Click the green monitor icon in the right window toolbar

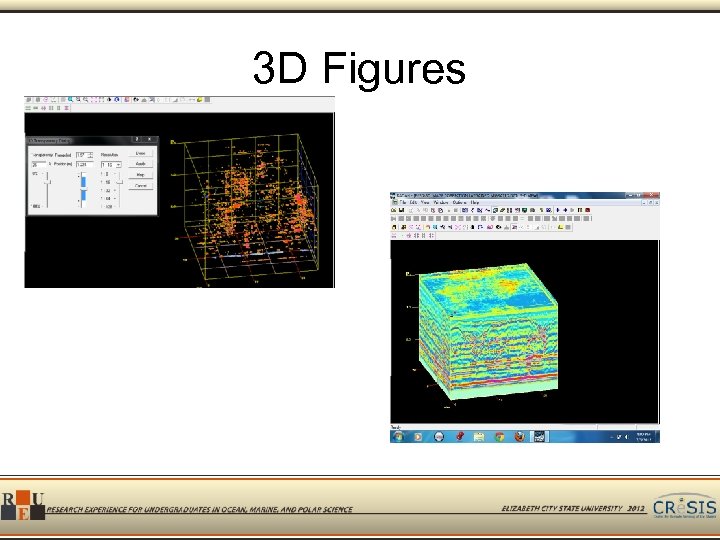[x=524, y=210]
